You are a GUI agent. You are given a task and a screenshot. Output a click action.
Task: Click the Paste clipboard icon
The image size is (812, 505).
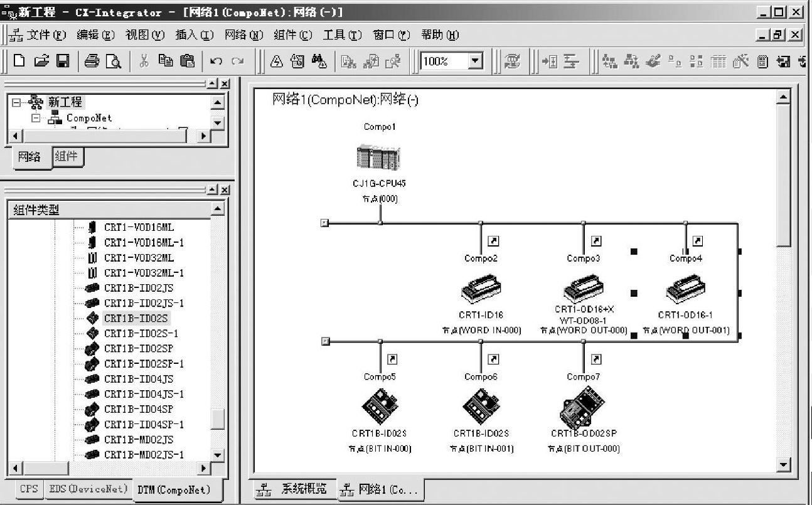pyautogui.click(x=187, y=61)
